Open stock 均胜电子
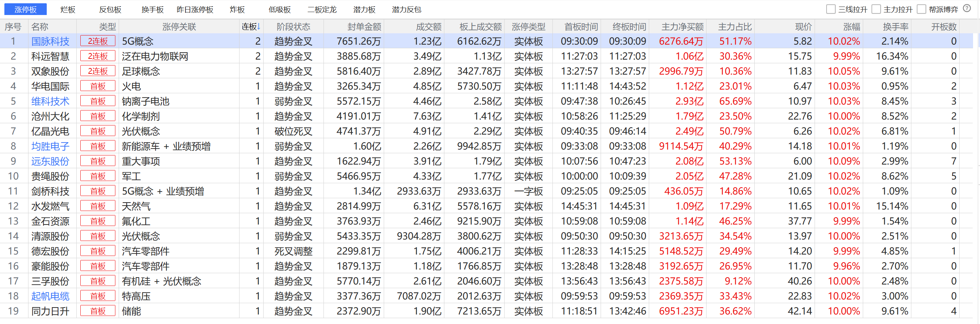Viewport: 980px width, 324px height. (50, 146)
